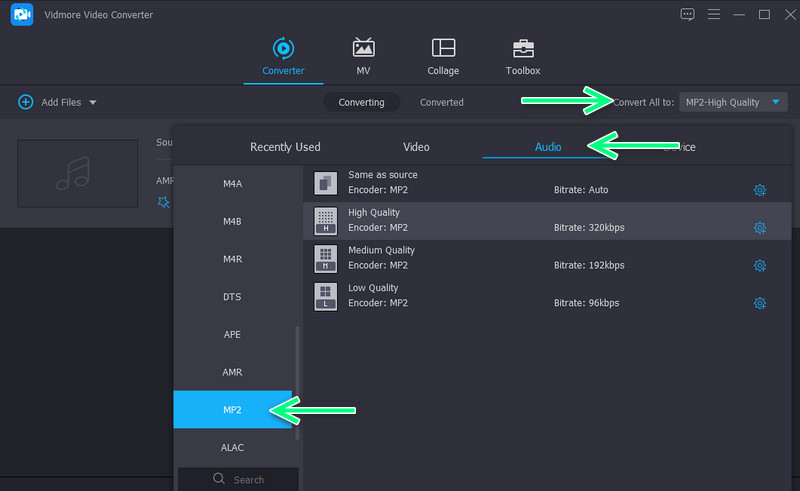800x491 pixels.
Task: Open settings gear for Low Quality preset
Action: [x=759, y=303]
